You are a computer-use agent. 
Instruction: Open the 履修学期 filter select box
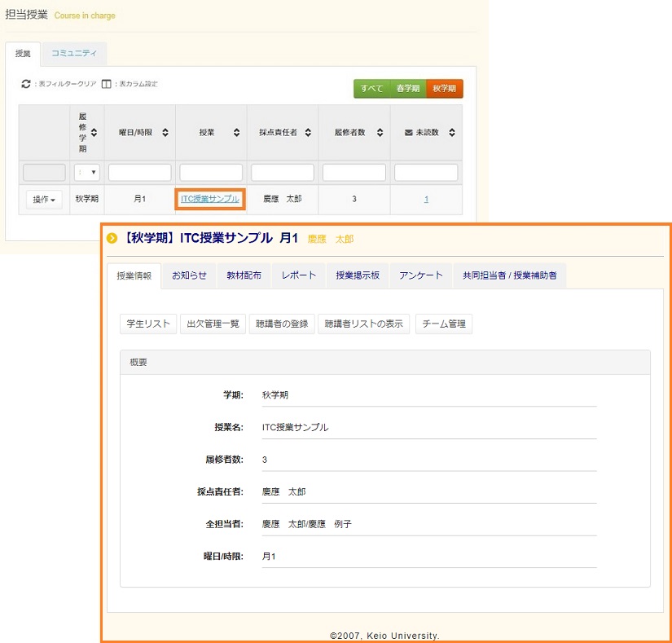(x=87, y=173)
